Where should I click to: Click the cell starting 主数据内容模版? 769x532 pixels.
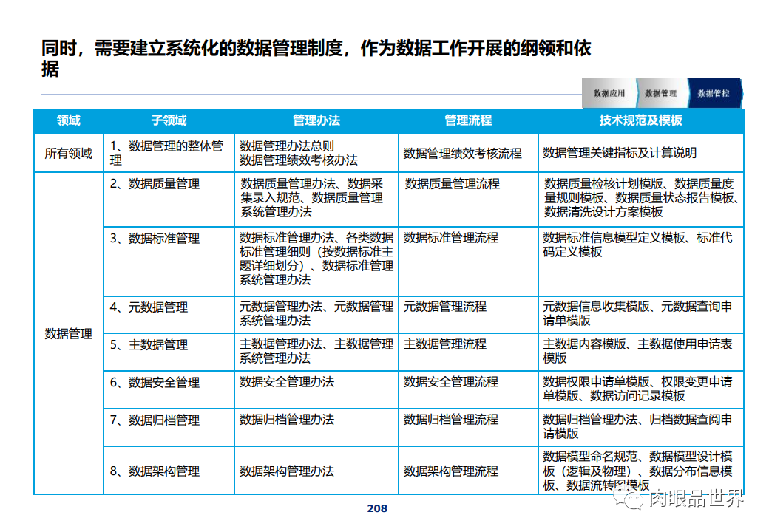640,352
